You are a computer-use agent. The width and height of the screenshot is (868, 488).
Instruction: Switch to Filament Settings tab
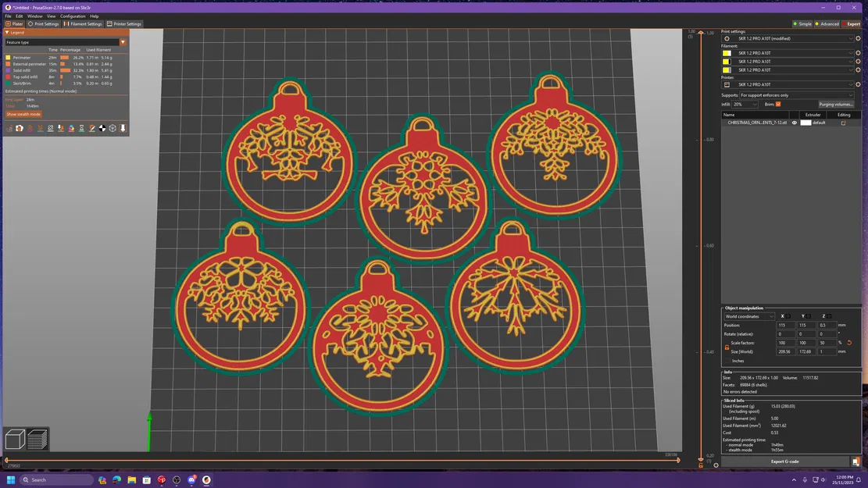83,23
